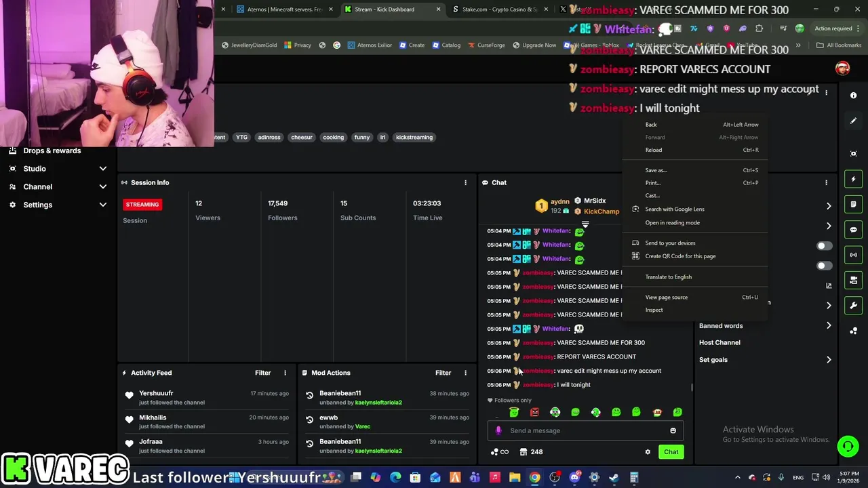868x488 pixels.
Task: Switch the lower toggle in channel actions panel
Action: (824, 266)
